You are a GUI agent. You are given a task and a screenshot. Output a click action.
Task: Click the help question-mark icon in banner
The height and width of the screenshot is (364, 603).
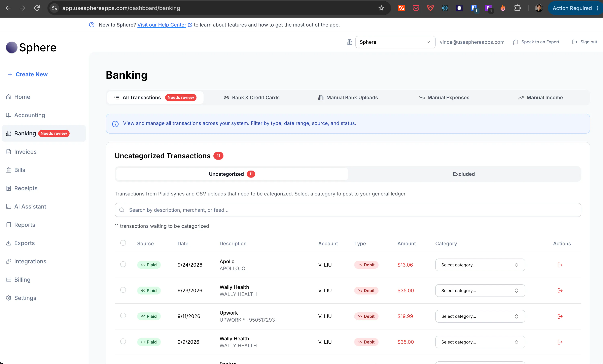(92, 25)
